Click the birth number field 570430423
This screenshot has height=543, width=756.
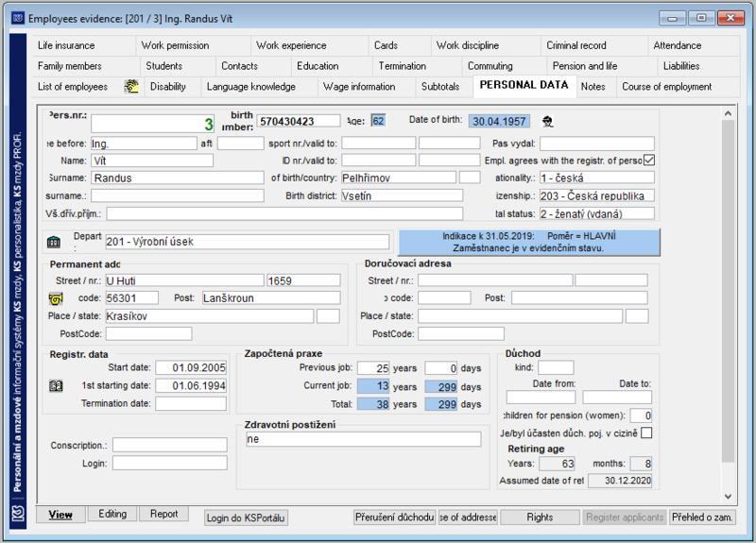(299, 122)
